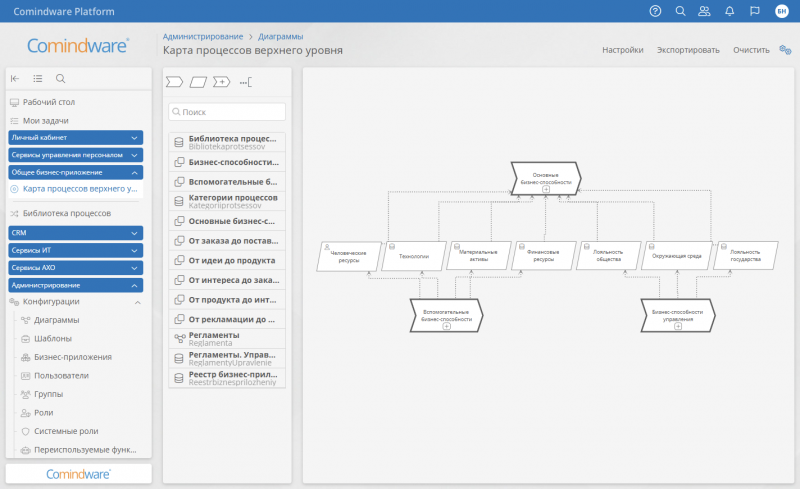The height and width of the screenshot is (489, 800).
Task: Click the gears icon beside Очистить
Action: [x=785, y=49]
